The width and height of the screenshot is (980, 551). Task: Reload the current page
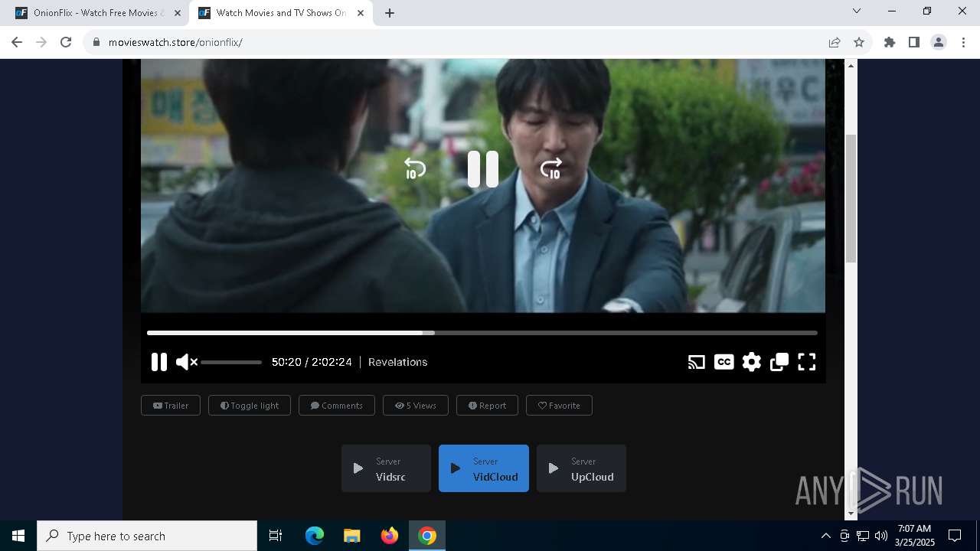(66, 42)
